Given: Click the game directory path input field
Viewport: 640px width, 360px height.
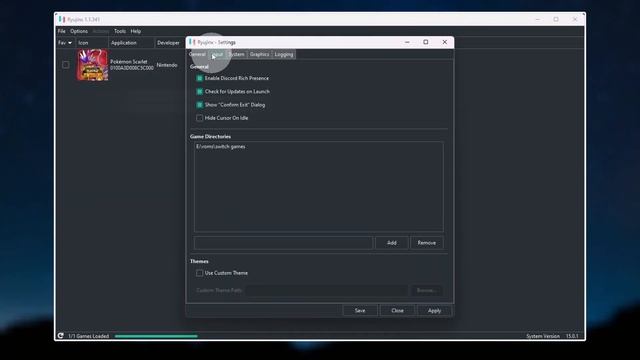Looking at the screenshot, I should click(283, 243).
